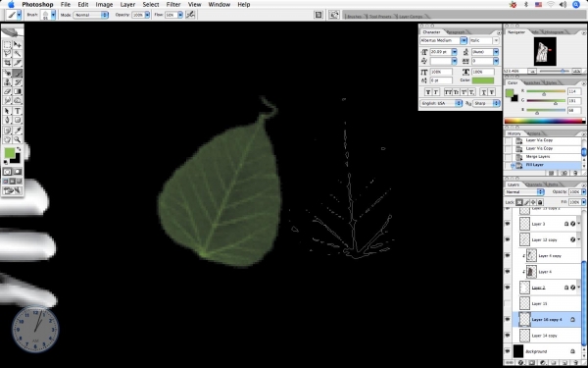
Task: Hide Layer 3 visibility eye
Action: click(x=508, y=224)
